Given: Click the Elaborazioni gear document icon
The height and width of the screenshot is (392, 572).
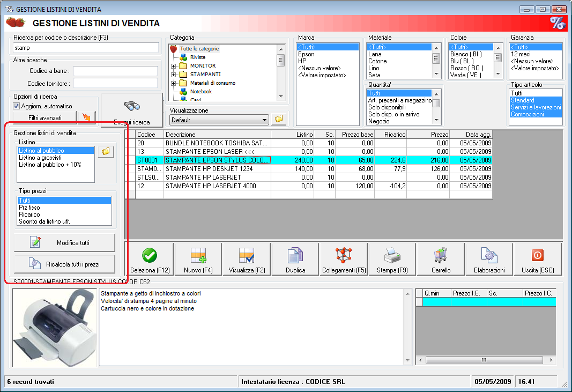Looking at the screenshot, I should (x=489, y=255).
